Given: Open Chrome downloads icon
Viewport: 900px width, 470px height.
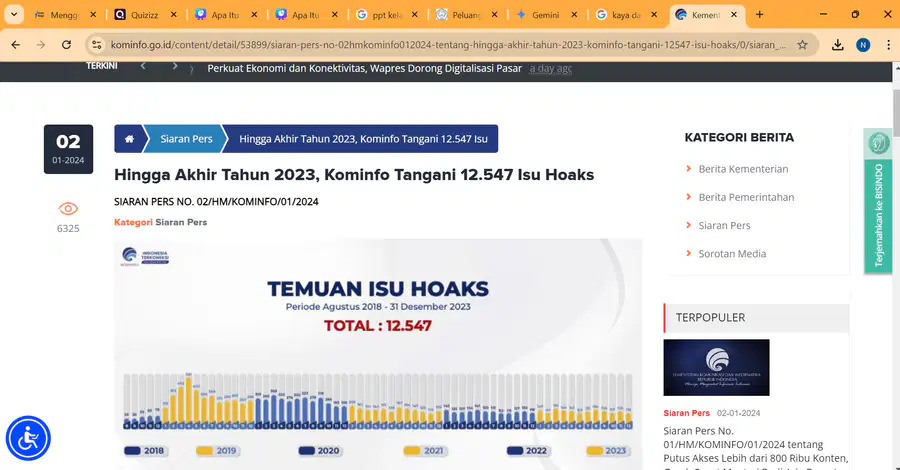Looking at the screenshot, I should 837,45.
